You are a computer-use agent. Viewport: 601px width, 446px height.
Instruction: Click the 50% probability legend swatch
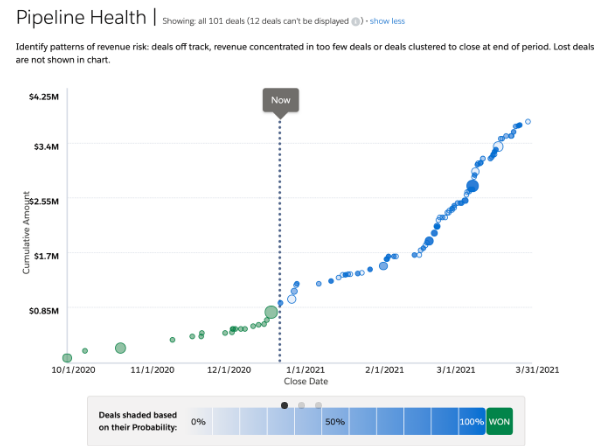335,421
